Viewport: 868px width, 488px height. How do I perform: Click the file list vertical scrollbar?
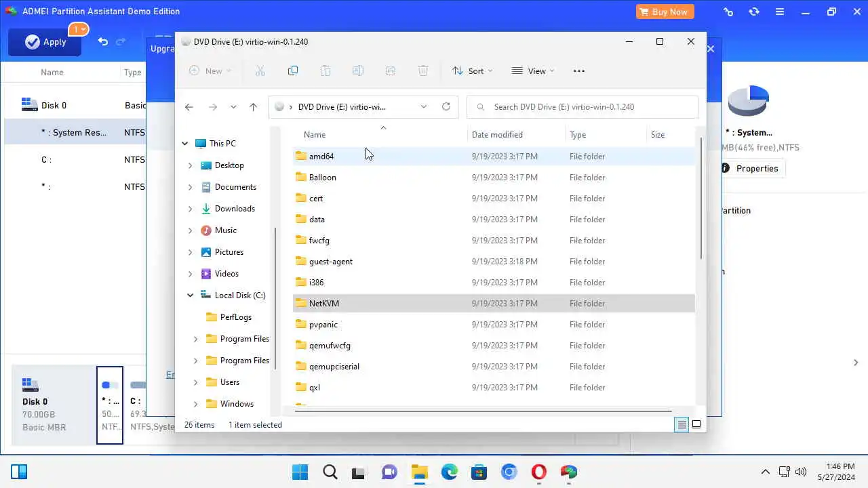coord(701,199)
